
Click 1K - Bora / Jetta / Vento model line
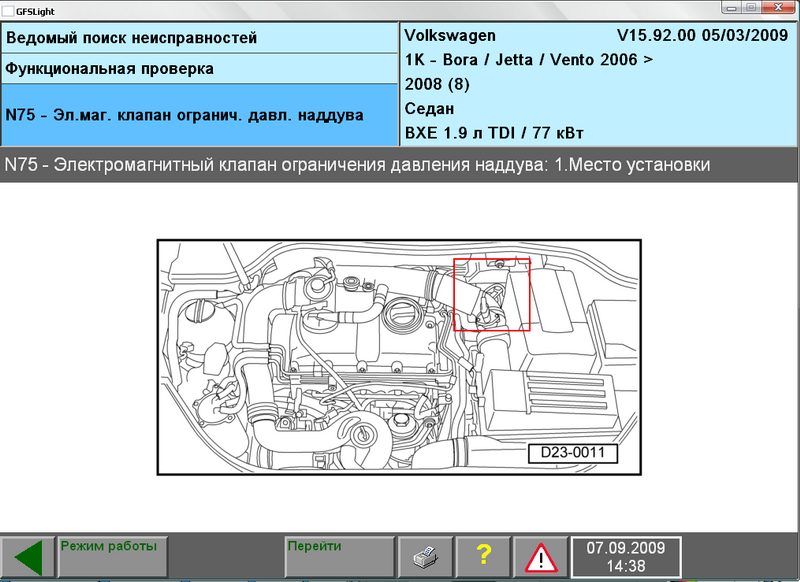pyautogui.click(x=529, y=60)
